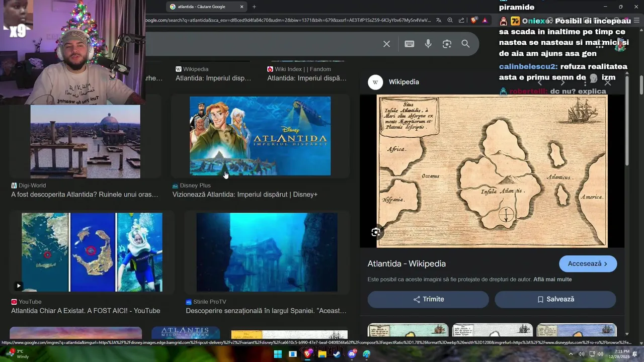Click the Salvează bookmark button

tap(555, 299)
